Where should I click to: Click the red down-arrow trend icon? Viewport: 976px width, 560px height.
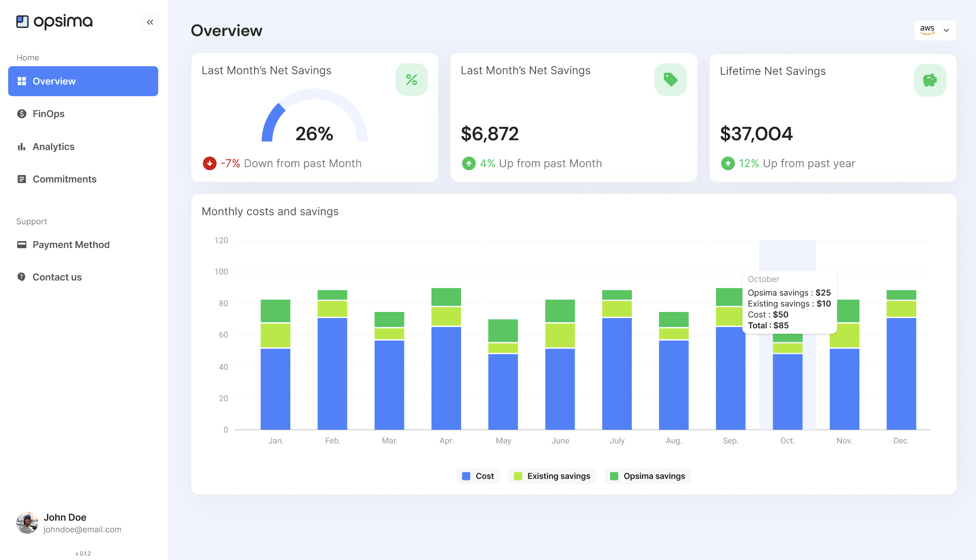pos(209,163)
